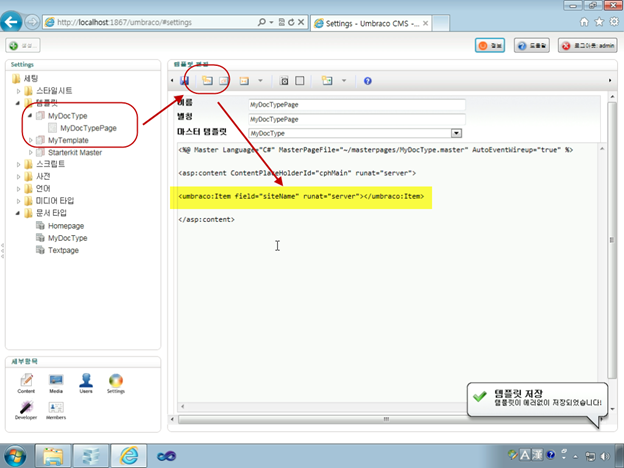This screenshot has height=468, width=624.
Task: Save the template with the floppy disk icon
Action: tap(184, 81)
